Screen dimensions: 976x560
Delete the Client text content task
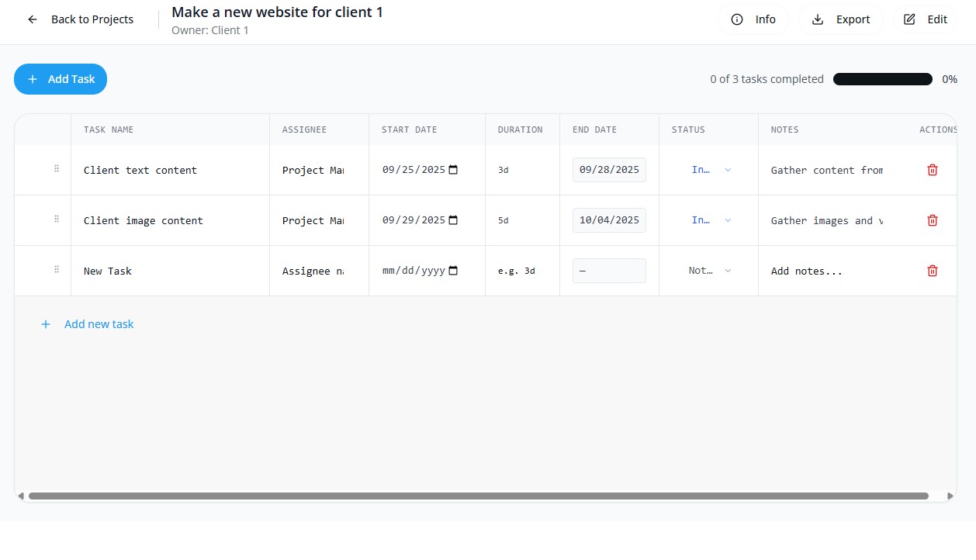933,170
